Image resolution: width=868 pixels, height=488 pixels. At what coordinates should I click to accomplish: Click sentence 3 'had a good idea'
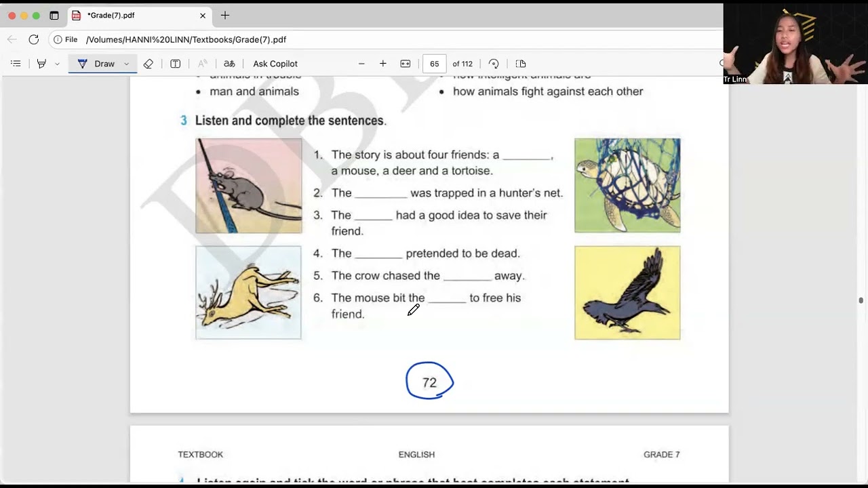click(x=439, y=223)
